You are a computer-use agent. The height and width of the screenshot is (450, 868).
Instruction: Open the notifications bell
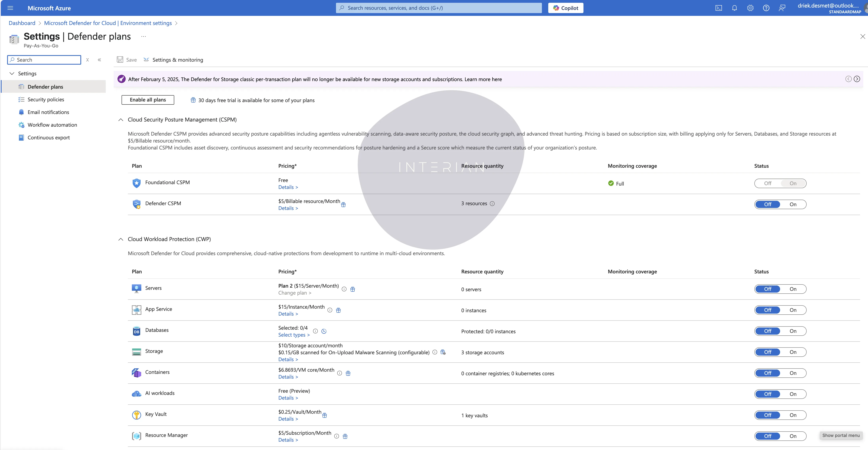coord(734,8)
